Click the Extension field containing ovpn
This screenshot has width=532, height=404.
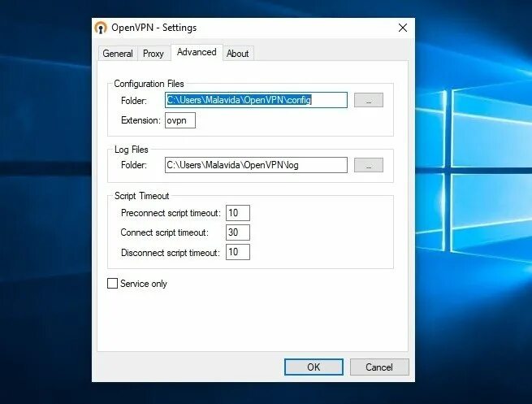coord(180,120)
